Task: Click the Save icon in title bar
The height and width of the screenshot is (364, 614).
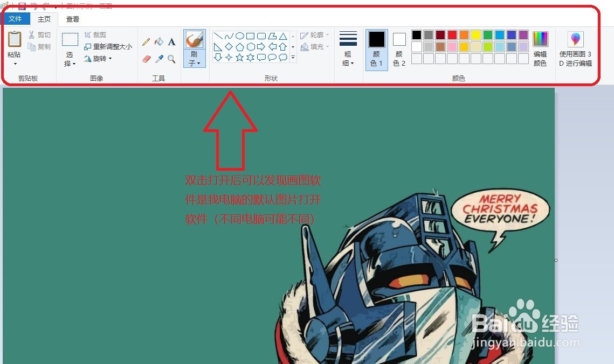Action: (22, 6)
